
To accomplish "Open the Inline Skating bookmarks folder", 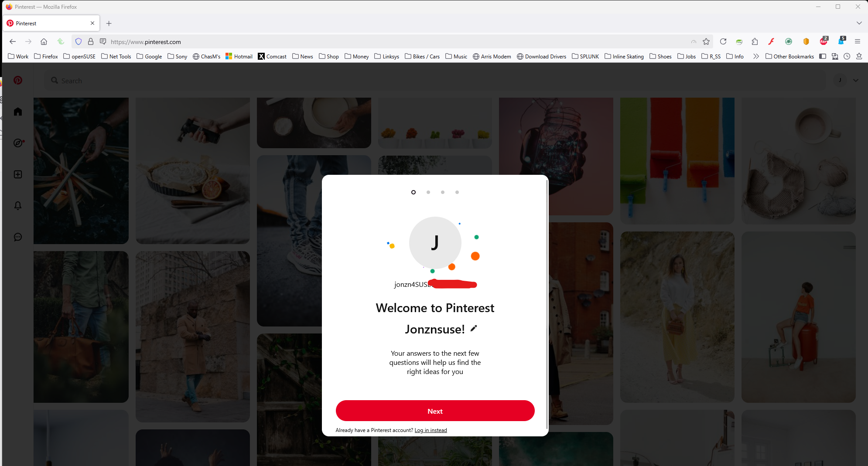I will pyautogui.click(x=624, y=57).
